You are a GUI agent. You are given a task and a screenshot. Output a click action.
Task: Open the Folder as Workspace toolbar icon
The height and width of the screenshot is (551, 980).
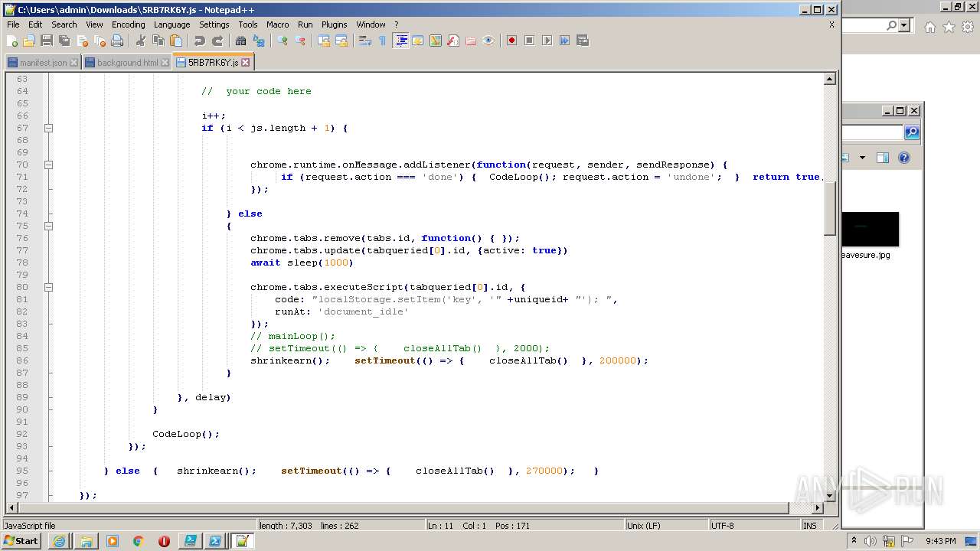coord(471,41)
